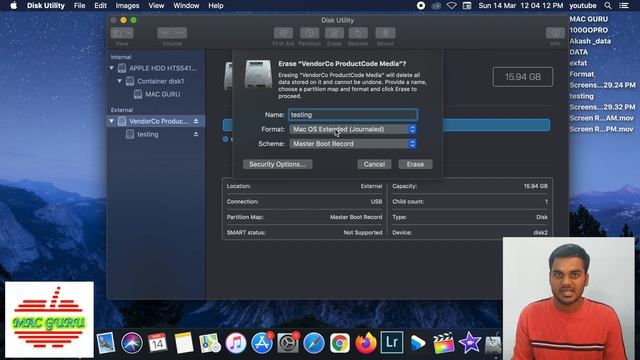Click the Wi-Fi menu bar icon

[x=451, y=6]
